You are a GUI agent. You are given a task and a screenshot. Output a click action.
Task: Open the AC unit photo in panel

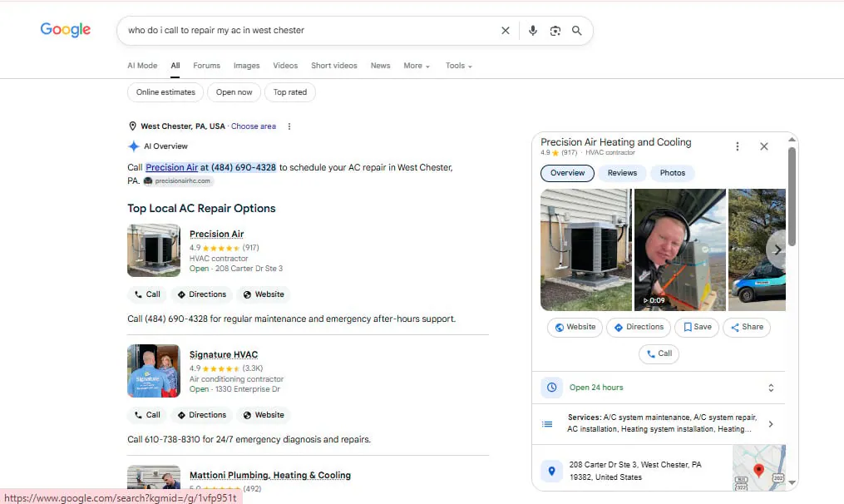(x=586, y=250)
